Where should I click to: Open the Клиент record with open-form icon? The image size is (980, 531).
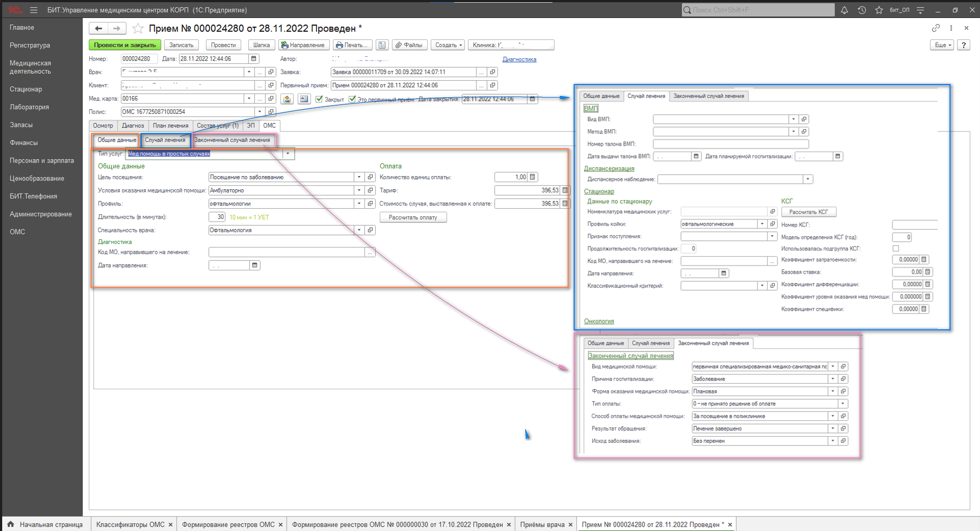[271, 85]
